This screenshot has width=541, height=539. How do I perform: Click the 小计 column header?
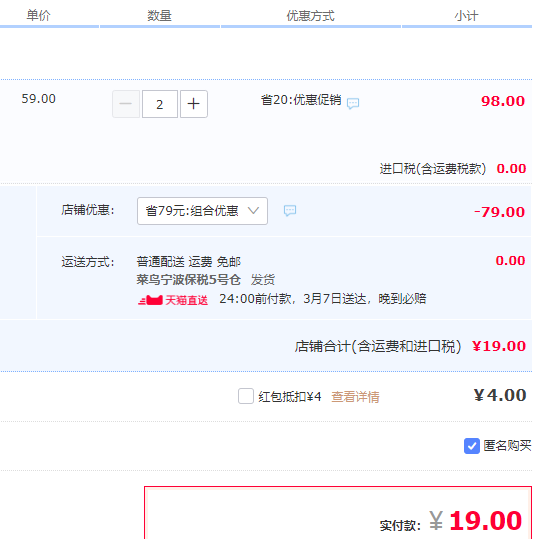coord(466,16)
